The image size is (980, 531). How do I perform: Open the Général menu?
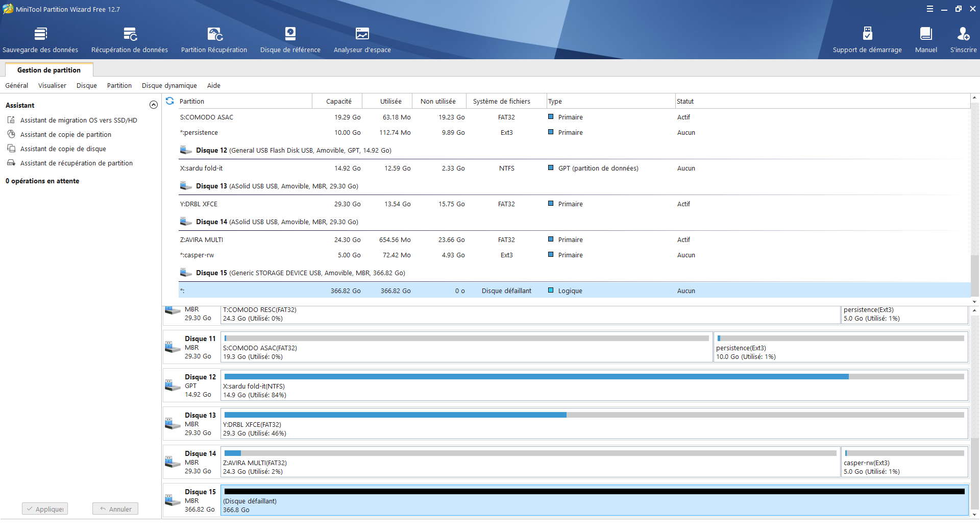(17, 85)
